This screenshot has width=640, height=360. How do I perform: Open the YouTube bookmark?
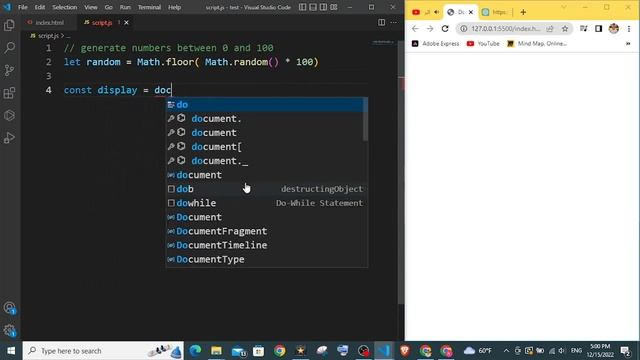(483, 44)
